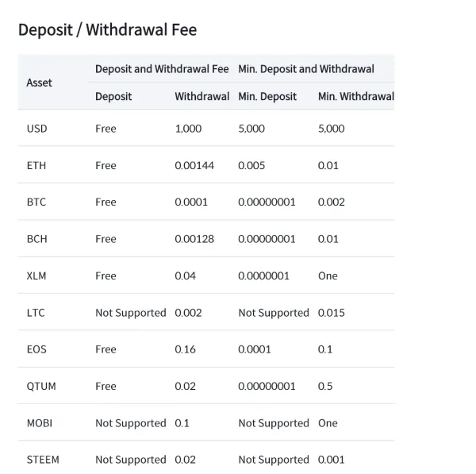Click the Min. Deposit sub-column header

(267, 96)
